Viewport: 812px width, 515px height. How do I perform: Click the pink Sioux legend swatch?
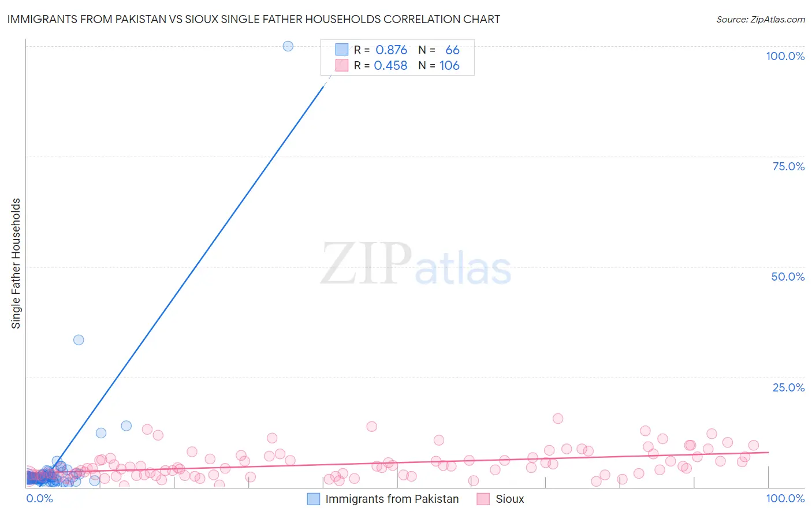(x=483, y=499)
